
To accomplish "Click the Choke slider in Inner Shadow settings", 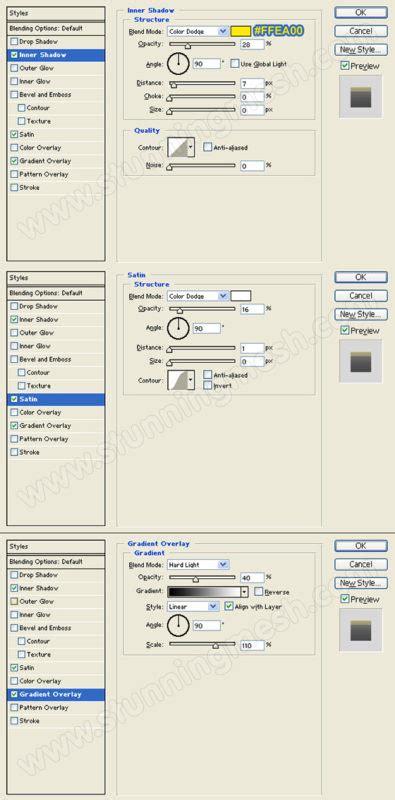I will click(202, 96).
